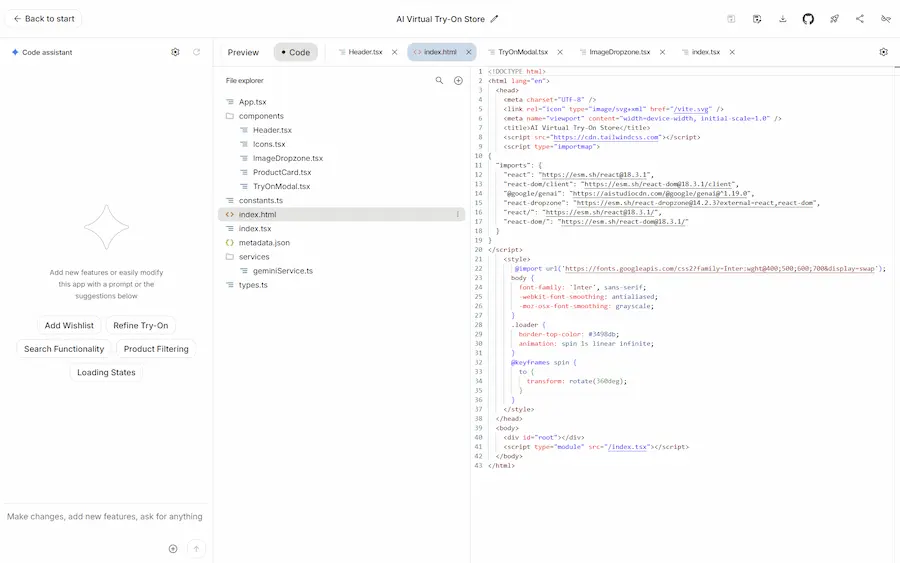Viewport: 900px width, 563px height.
Task: Click the fonts.googleapis.com URL in the style block
Action: [x=720, y=269]
